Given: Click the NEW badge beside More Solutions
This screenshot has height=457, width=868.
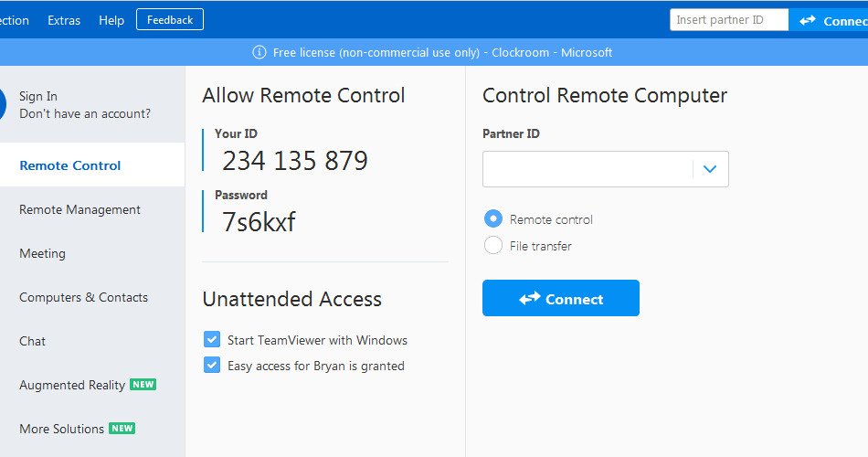Looking at the screenshot, I should [122, 428].
